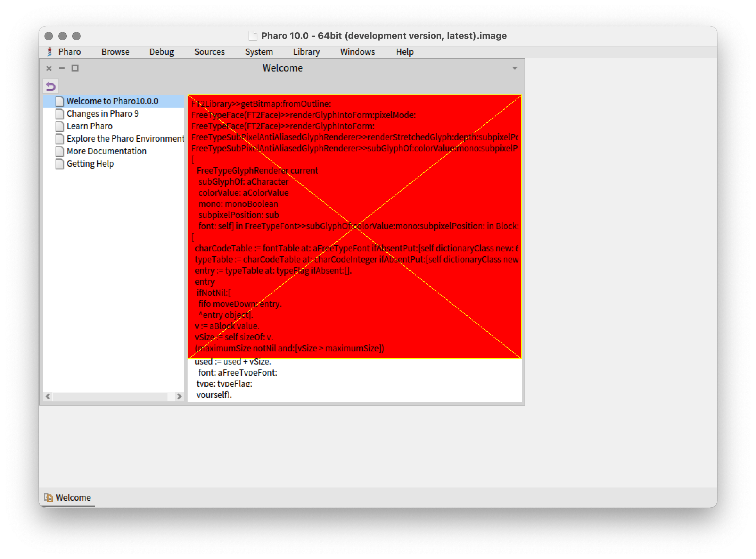Click the Pharo spiral logo in the menu bar
This screenshot has height=559, width=756.
click(49, 51)
